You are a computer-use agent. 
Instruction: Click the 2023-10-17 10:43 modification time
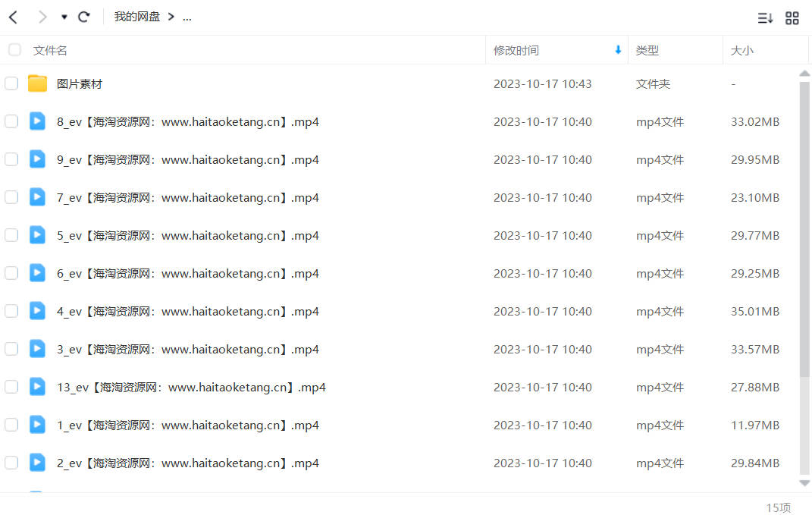coord(542,84)
